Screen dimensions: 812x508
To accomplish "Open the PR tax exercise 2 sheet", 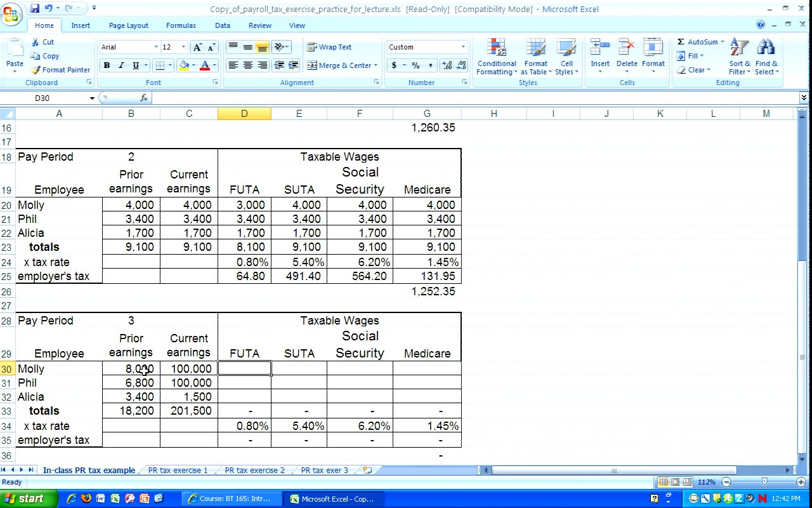I will coord(254,471).
